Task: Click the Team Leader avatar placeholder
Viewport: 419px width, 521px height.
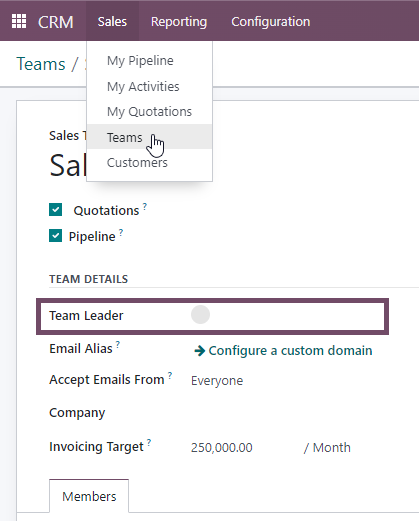Action: click(x=200, y=314)
